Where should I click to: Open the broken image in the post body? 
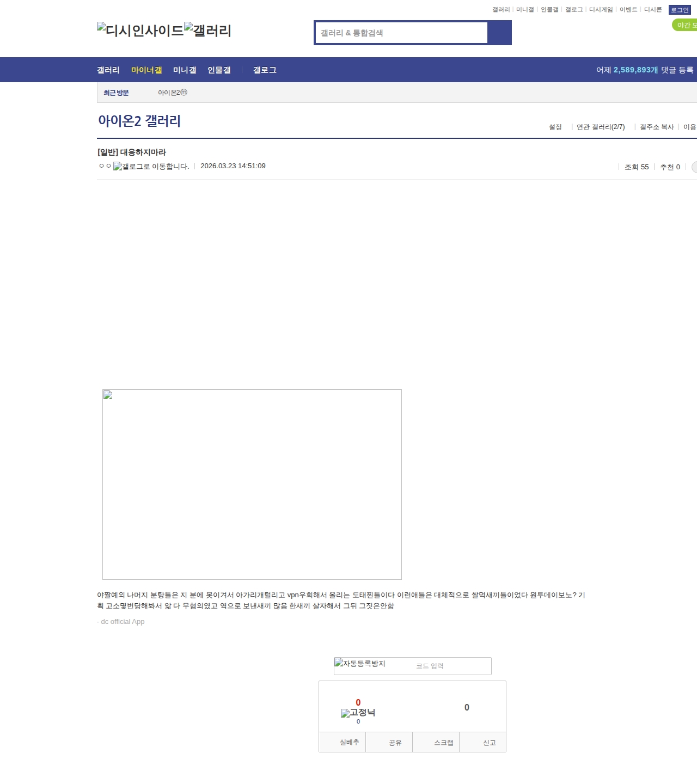point(252,485)
